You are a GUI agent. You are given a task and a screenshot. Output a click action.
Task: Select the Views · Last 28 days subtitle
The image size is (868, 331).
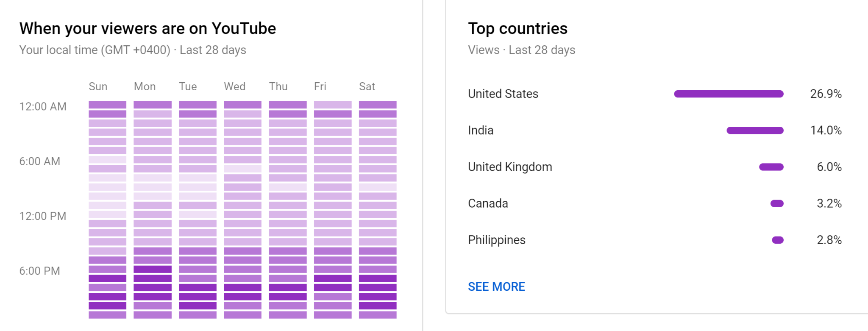[x=521, y=50]
